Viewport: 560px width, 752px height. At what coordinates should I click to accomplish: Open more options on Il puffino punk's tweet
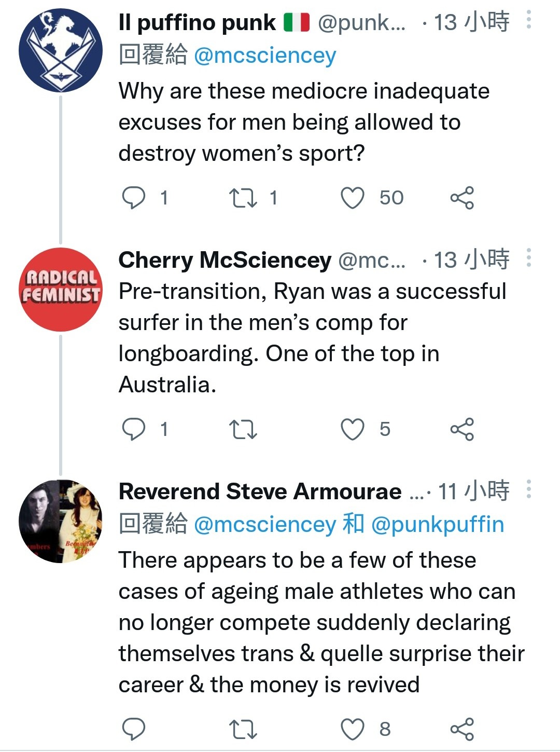528,20
